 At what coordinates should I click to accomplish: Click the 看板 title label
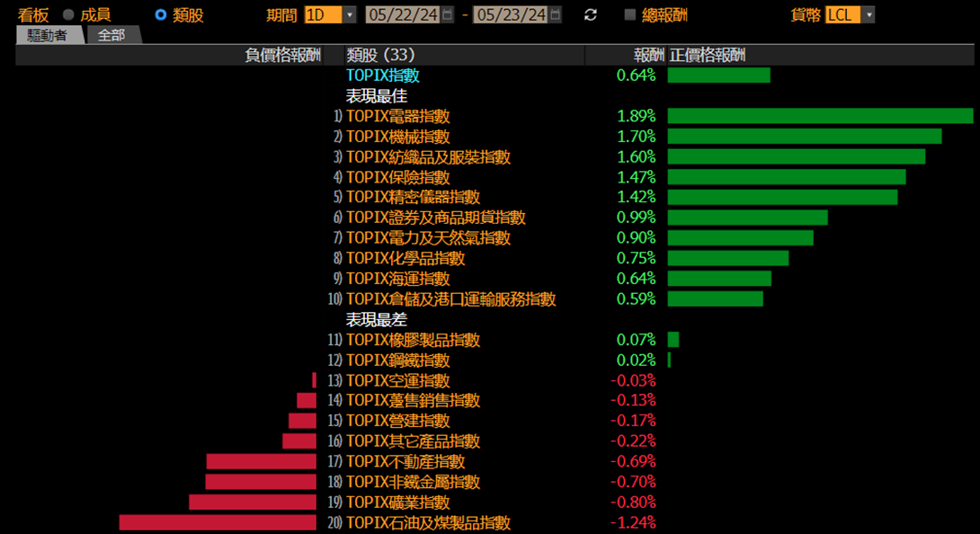(x=32, y=15)
